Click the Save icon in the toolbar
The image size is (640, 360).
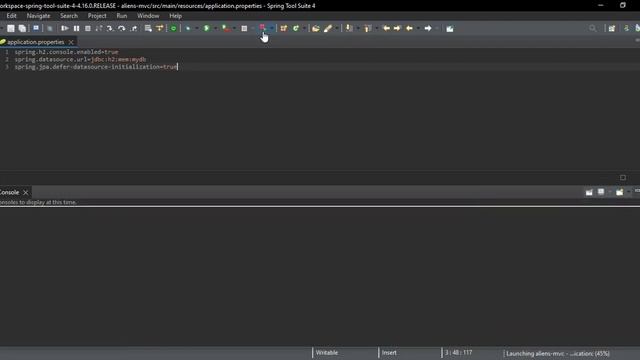(x=11, y=28)
